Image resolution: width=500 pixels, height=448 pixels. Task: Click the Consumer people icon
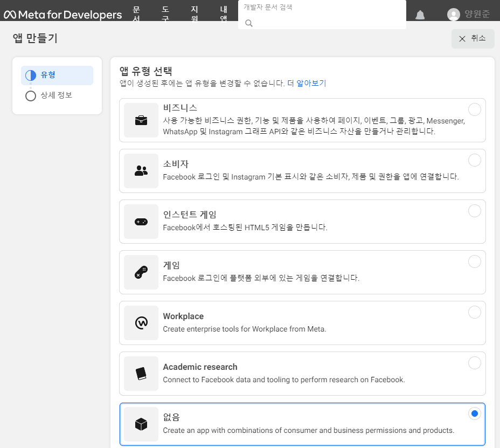click(x=141, y=171)
